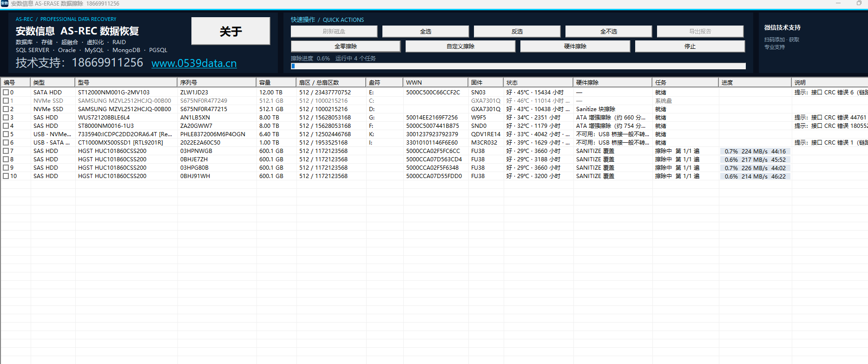
Task: Tick the checkbox for disk 4
Action: point(6,126)
